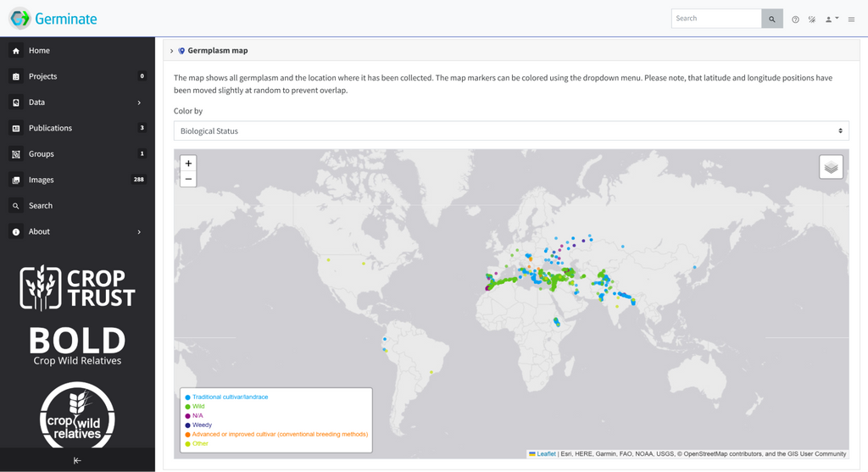Zoom in on the germplasm map
868x472 pixels.
point(188,163)
